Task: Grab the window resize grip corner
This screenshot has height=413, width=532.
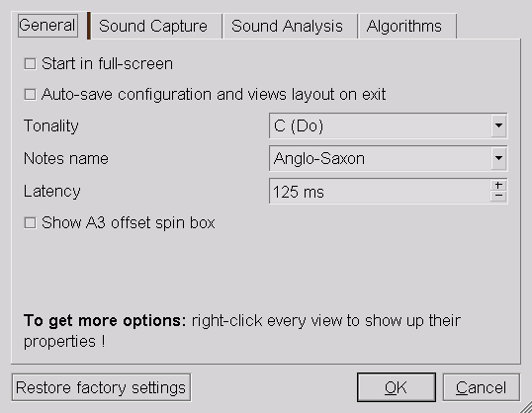Action: coord(526,407)
